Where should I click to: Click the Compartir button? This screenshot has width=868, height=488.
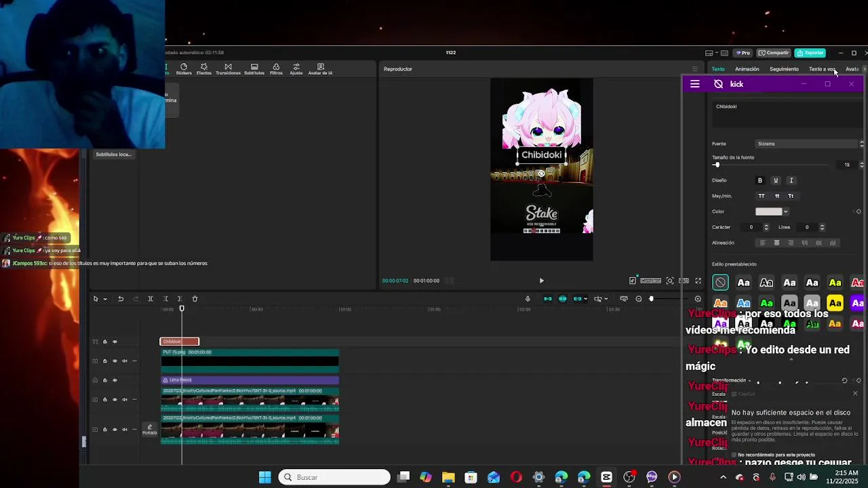pos(774,53)
